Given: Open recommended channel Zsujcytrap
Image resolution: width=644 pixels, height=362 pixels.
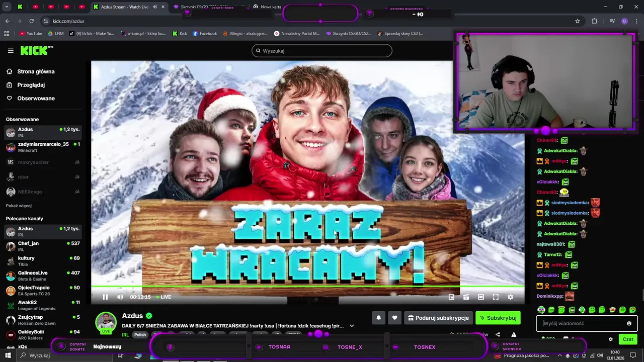Looking at the screenshot, I should 43,320.
